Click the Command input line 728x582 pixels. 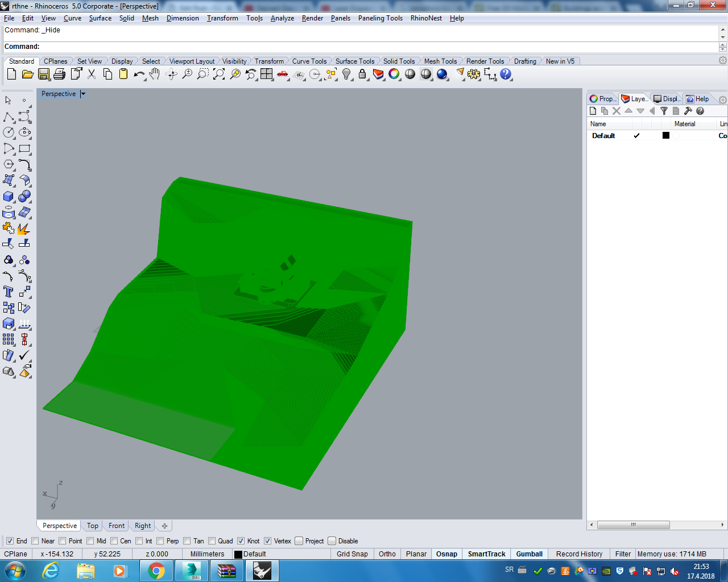tap(360, 47)
